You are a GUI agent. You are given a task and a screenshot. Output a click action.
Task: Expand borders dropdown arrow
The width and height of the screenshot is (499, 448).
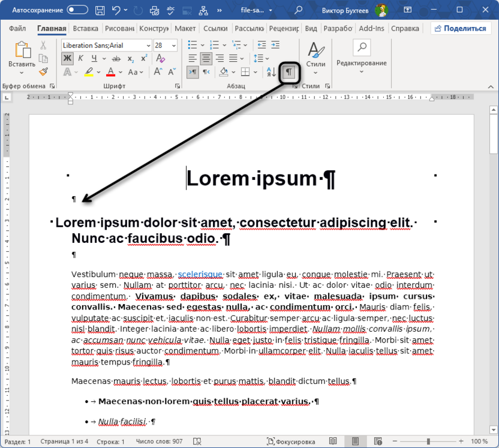(255, 72)
